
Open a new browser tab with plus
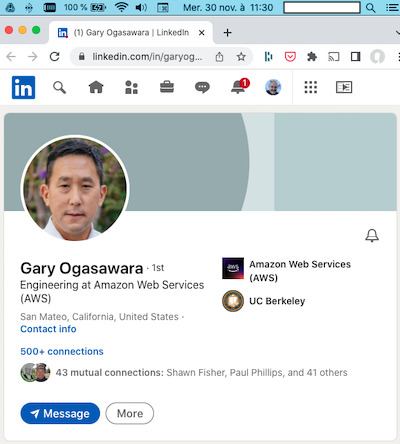[227, 33]
